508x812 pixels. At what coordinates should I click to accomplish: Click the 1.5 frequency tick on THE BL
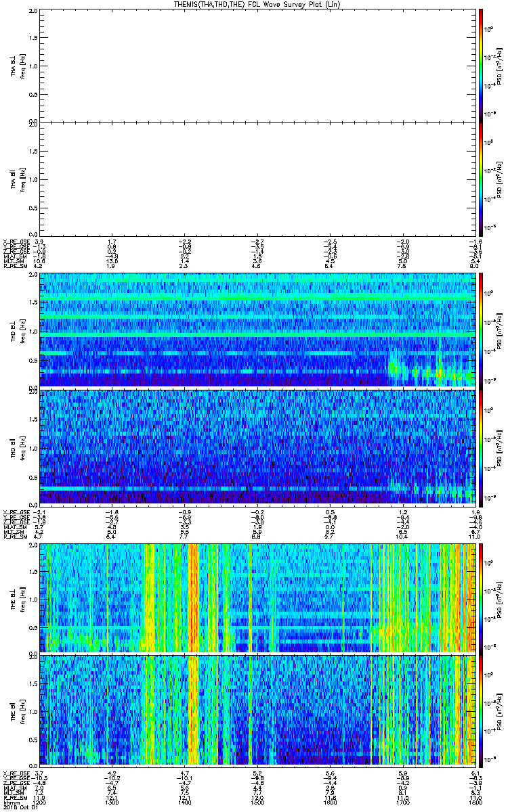(34, 572)
